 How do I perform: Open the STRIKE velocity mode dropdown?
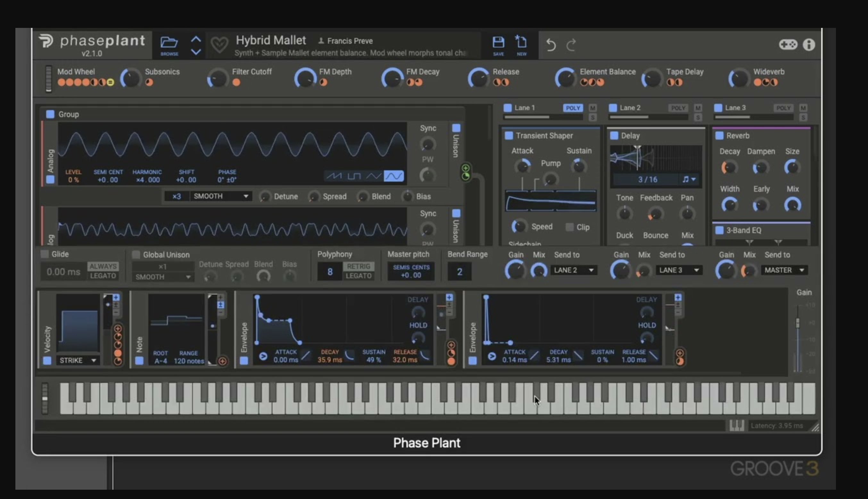click(x=78, y=360)
